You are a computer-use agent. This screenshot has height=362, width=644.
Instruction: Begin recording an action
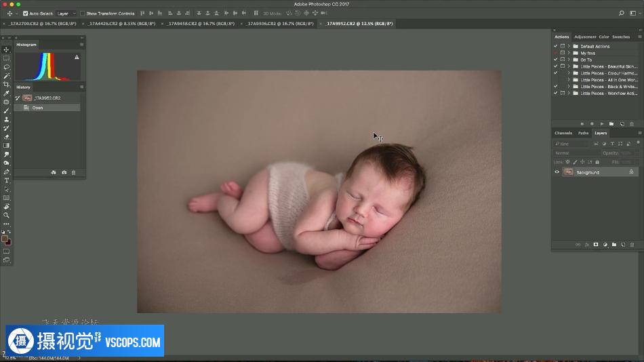click(592, 123)
